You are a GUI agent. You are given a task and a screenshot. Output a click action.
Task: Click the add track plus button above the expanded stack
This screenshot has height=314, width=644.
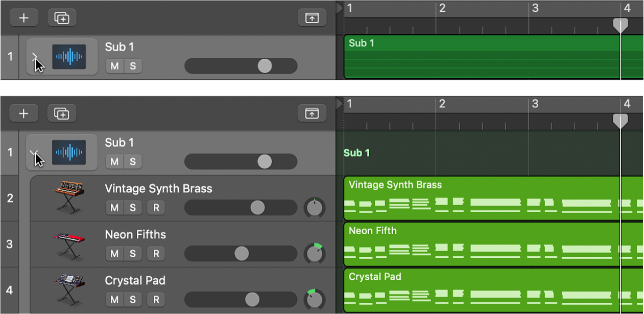[23, 113]
